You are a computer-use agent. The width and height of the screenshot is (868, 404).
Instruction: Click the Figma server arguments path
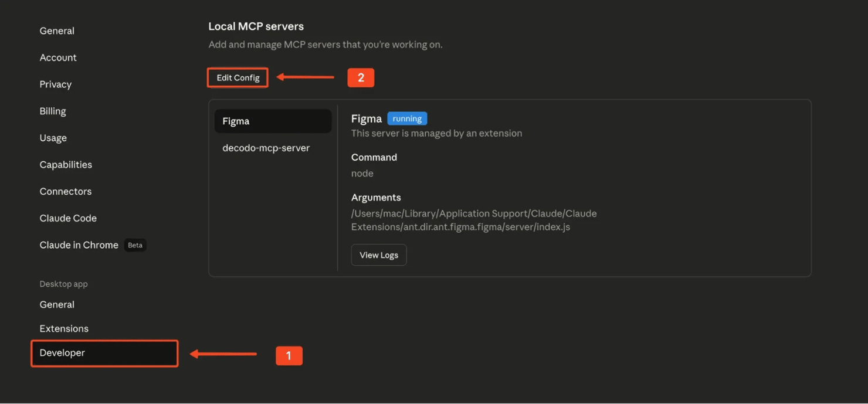[x=473, y=220]
